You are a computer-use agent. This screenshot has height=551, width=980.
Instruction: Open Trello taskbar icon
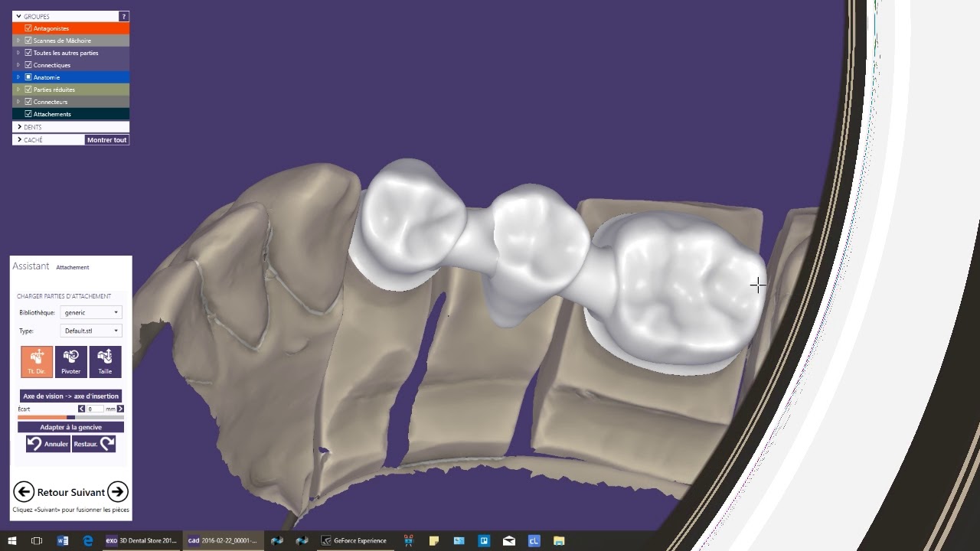pyautogui.click(x=484, y=540)
